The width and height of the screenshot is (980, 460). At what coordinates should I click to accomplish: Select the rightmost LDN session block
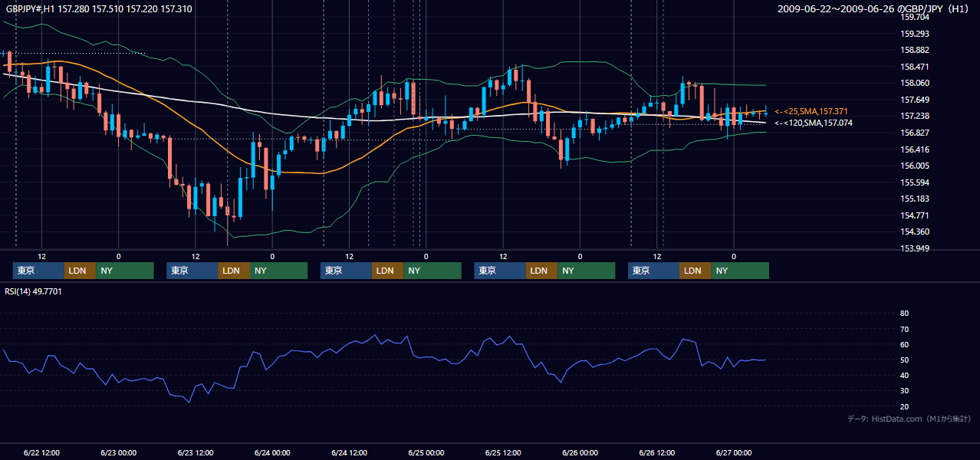pyautogui.click(x=695, y=271)
